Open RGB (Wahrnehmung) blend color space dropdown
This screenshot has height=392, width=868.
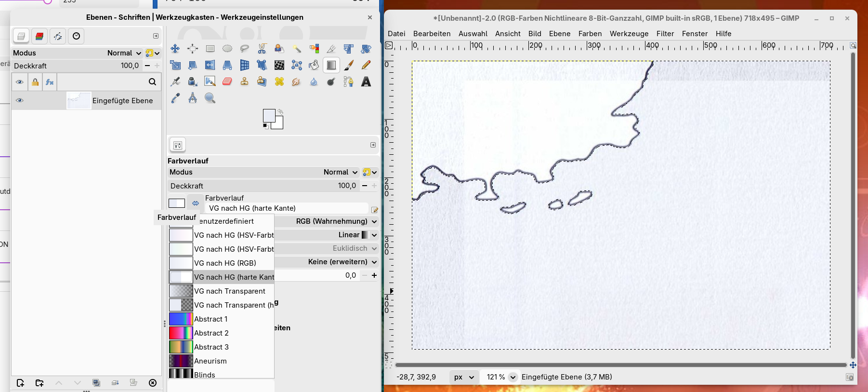327,221
